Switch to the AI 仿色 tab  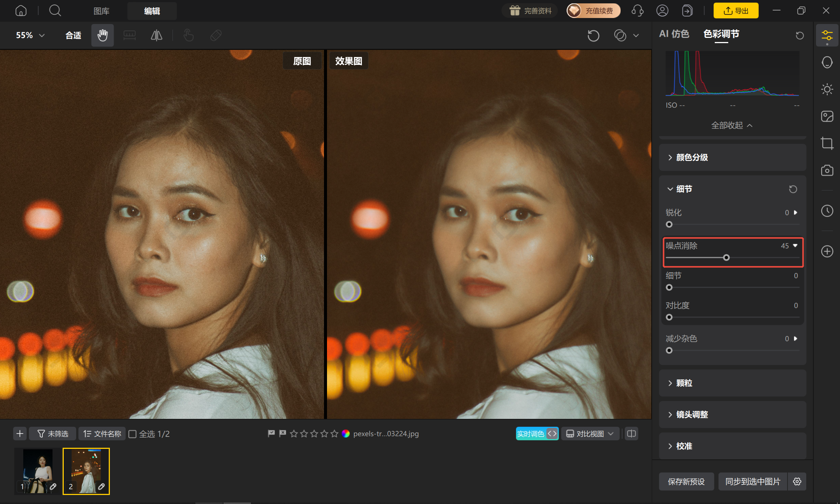[x=674, y=34]
